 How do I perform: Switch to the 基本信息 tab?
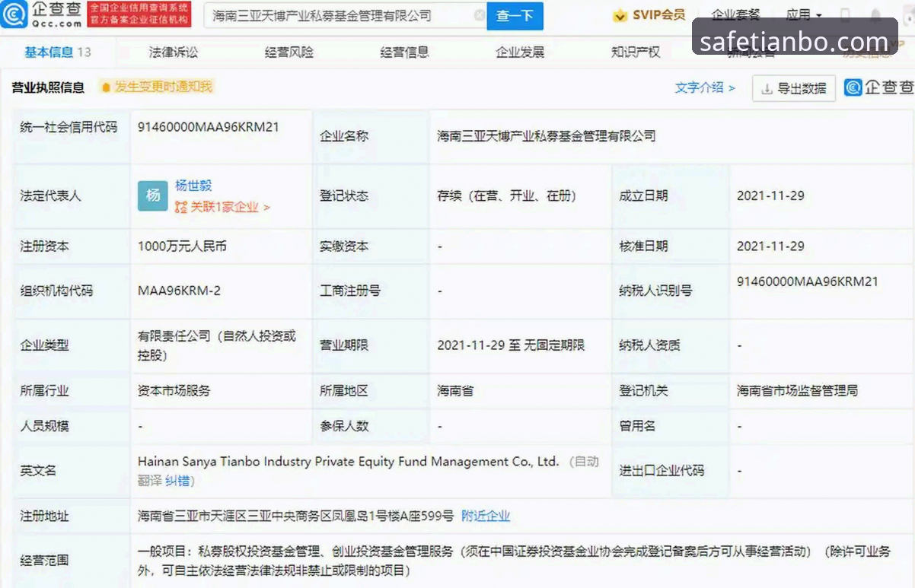tap(58, 52)
